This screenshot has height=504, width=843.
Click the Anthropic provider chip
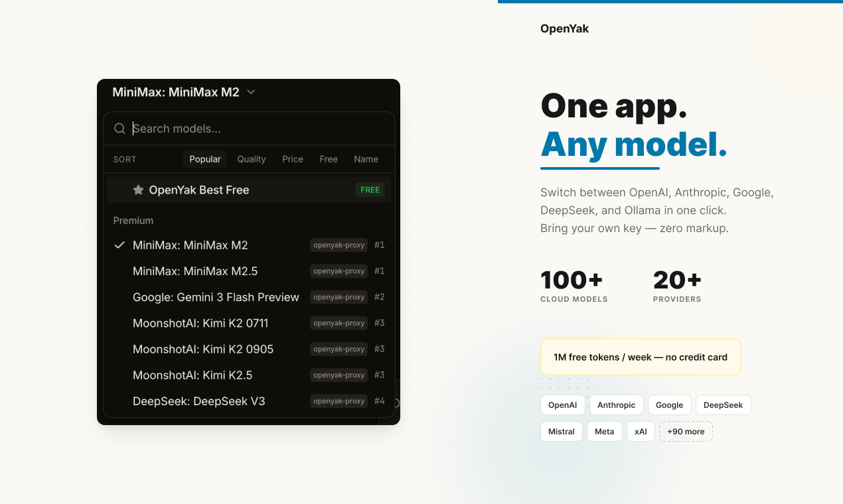[616, 405]
